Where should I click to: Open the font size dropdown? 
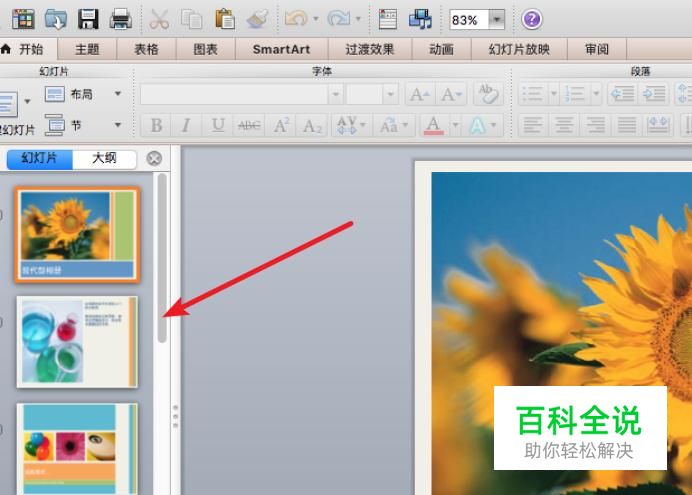coord(390,94)
